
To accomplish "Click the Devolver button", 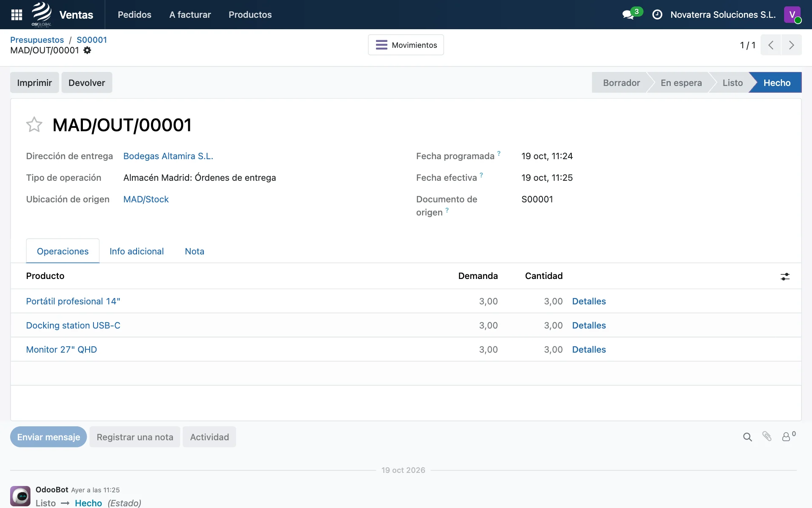I will [x=87, y=83].
